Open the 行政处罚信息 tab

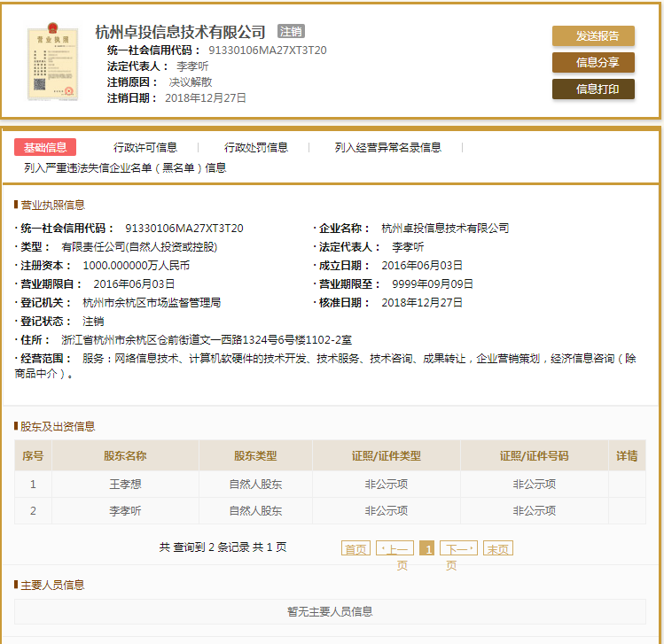coord(256,148)
